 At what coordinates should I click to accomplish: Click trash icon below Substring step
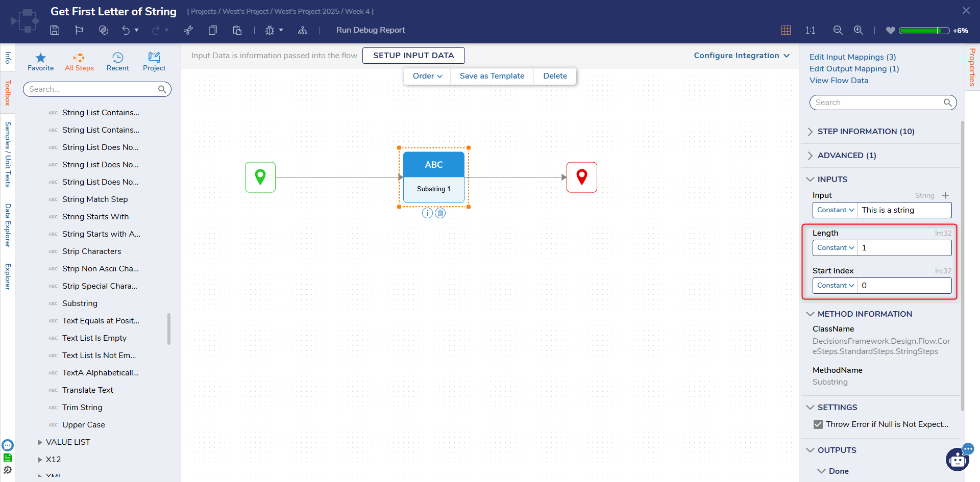[x=440, y=213]
